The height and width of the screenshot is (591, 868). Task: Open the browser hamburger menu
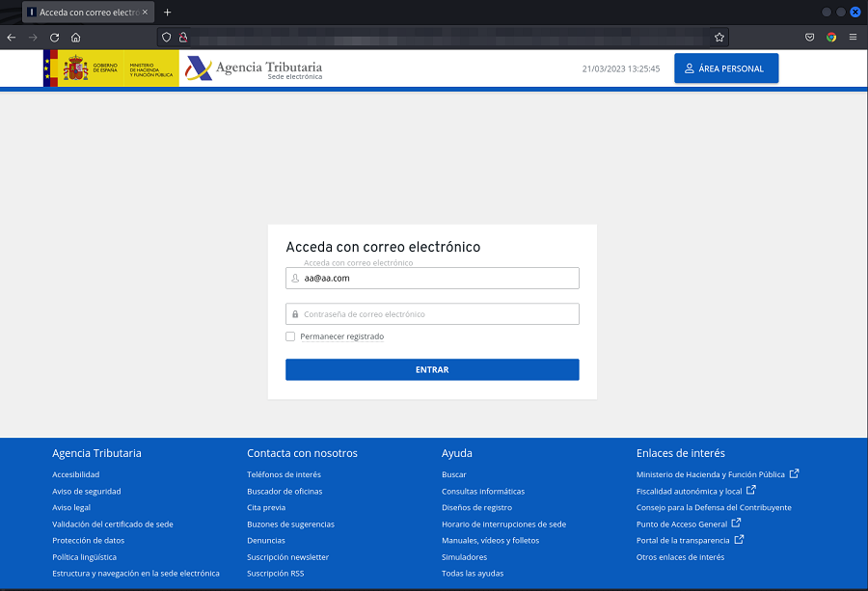tap(853, 37)
